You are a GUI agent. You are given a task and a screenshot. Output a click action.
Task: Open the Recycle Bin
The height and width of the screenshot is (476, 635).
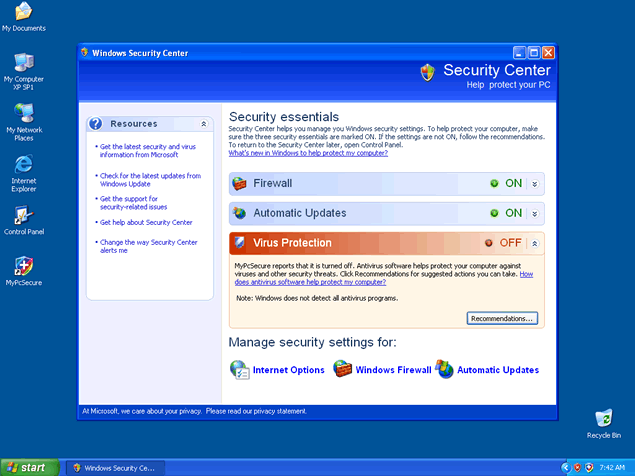click(x=603, y=418)
